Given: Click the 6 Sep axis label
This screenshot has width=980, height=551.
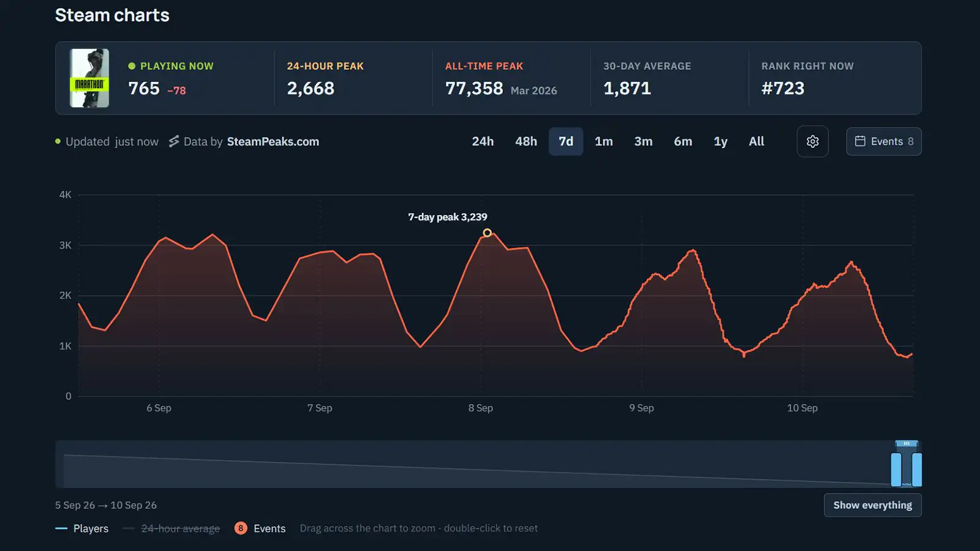Looking at the screenshot, I should tap(159, 408).
